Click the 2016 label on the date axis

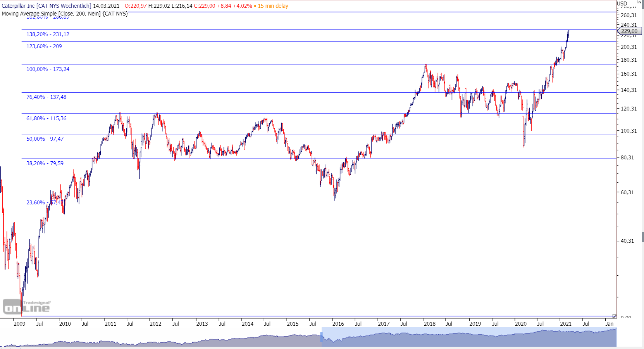click(338, 324)
